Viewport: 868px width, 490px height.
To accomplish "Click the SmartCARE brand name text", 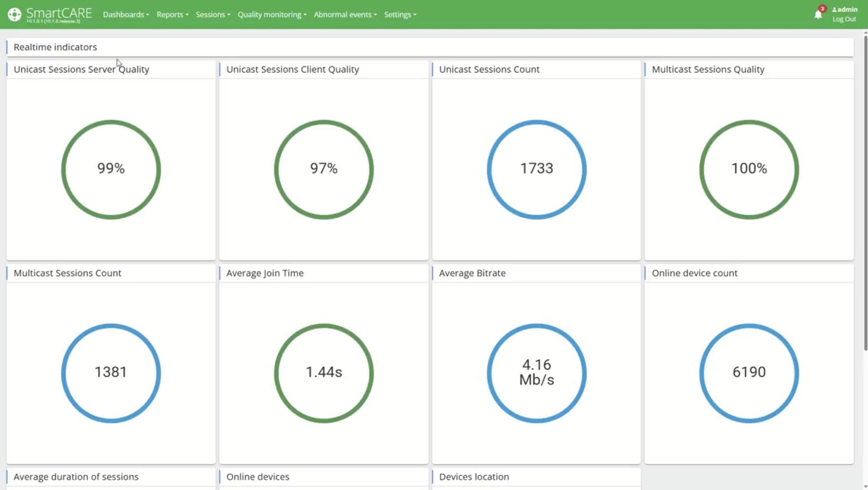I will tap(59, 13).
